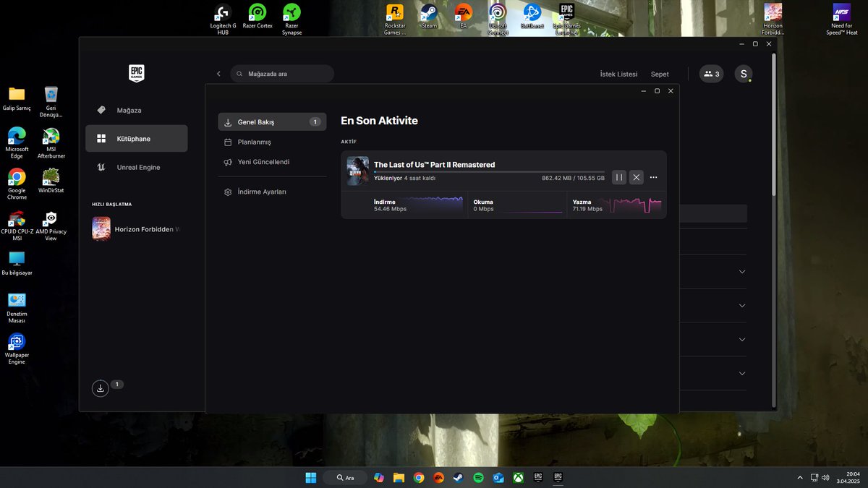Click The Last of Us Part II cover thumbnail
The width and height of the screenshot is (868, 488).
[x=358, y=171]
